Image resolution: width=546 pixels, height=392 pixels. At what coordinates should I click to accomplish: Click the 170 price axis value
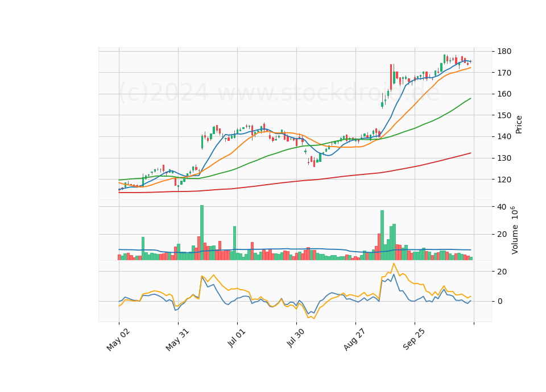[504, 73]
